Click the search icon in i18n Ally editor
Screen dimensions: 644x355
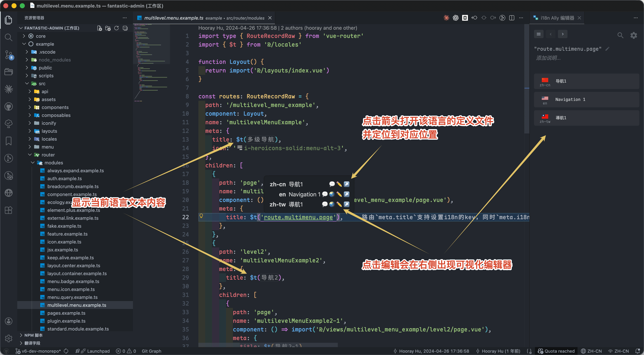tap(620, 35)
